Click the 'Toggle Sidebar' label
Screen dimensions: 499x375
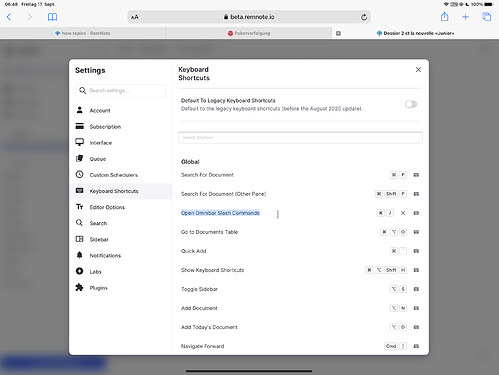click(199, 289)
